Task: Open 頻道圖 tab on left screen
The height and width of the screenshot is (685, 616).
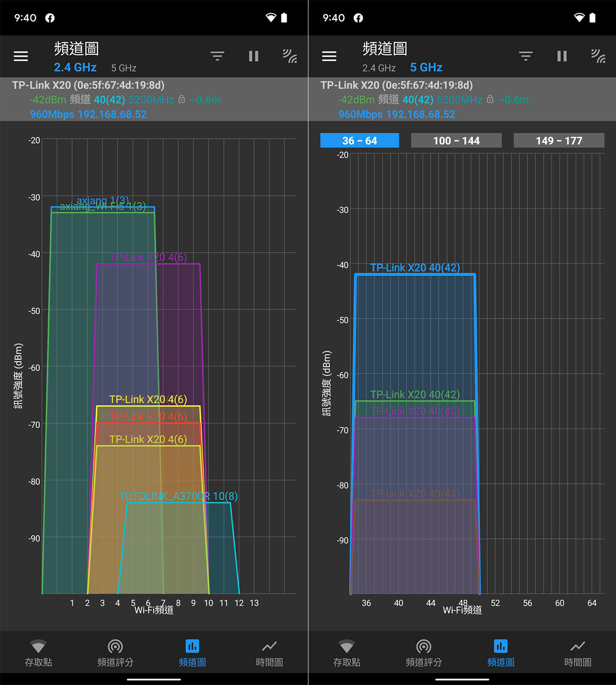Action: coord(192,653)
